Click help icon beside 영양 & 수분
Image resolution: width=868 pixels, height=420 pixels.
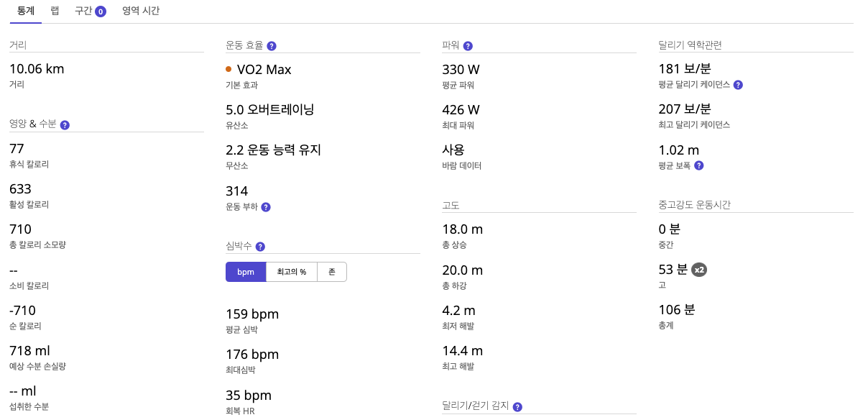pos(65,125)
